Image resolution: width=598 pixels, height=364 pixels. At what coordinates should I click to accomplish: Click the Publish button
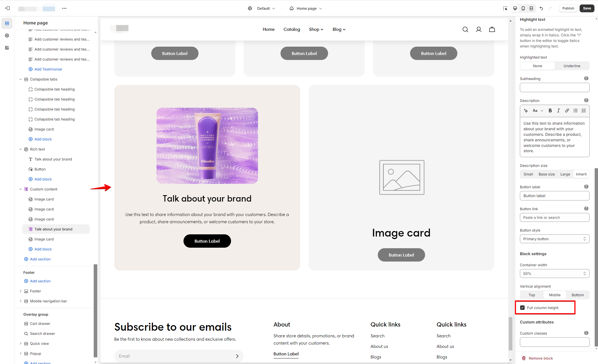click(568, 8)
